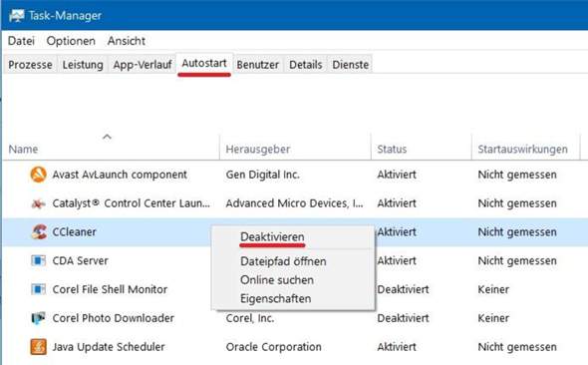Screen dimensions: 588x365
Task: Click the Corel File Shell Monitor icon
Action: point(38,289)
